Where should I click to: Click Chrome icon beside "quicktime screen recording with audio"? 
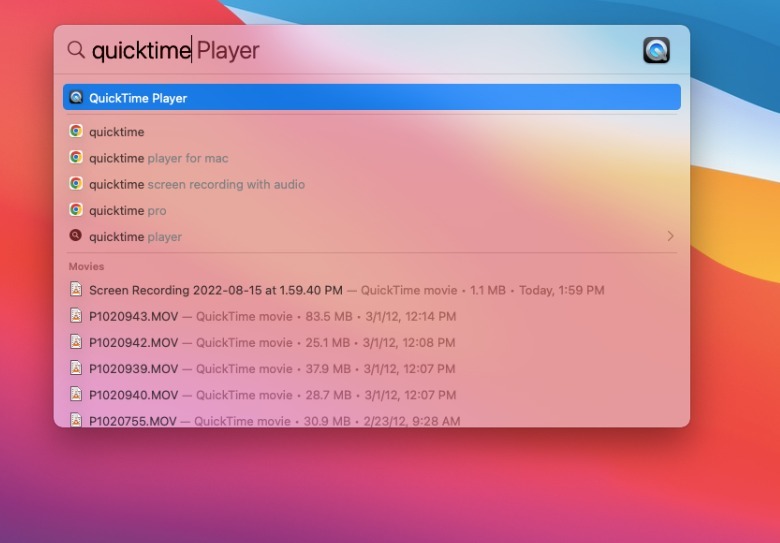[76, 184]
